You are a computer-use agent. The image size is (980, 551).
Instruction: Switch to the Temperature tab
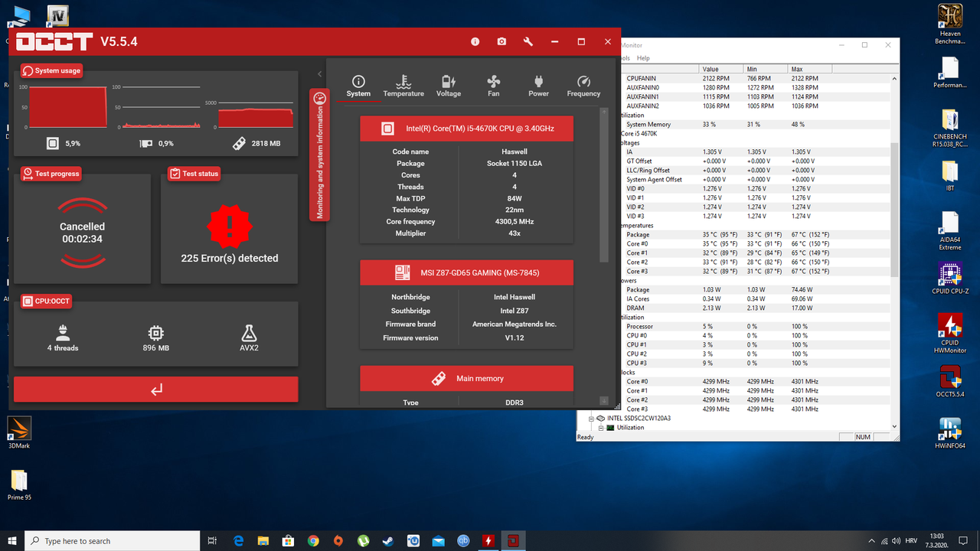[403, 86]
